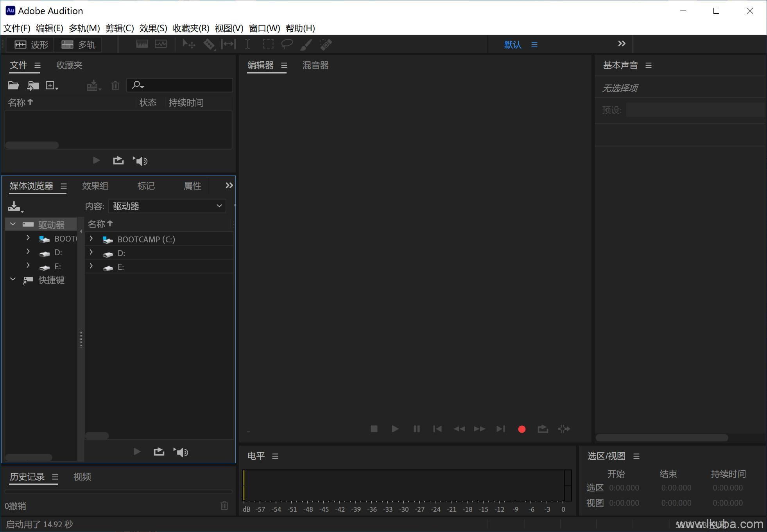Select the Lasso Selection tool
This screenshot has width=767, height=532.
point(287,45)
